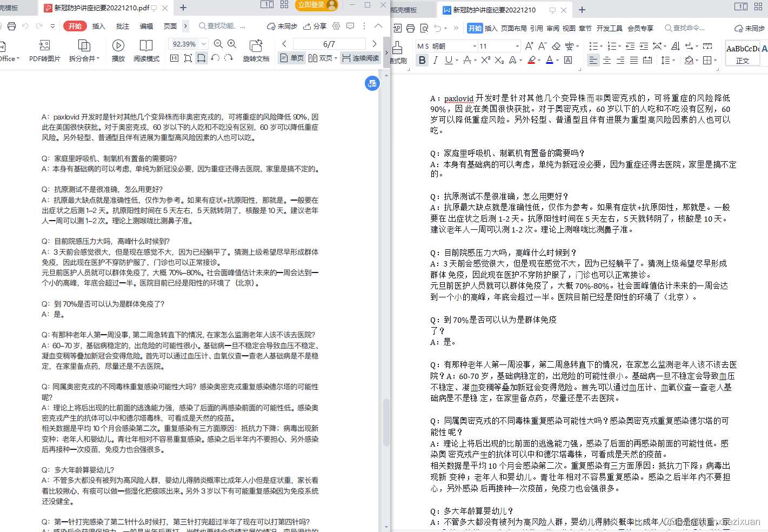768x532 pixels.
Task: Toggle 连续阅读 continuous reading
Action: tap(360, 58)
